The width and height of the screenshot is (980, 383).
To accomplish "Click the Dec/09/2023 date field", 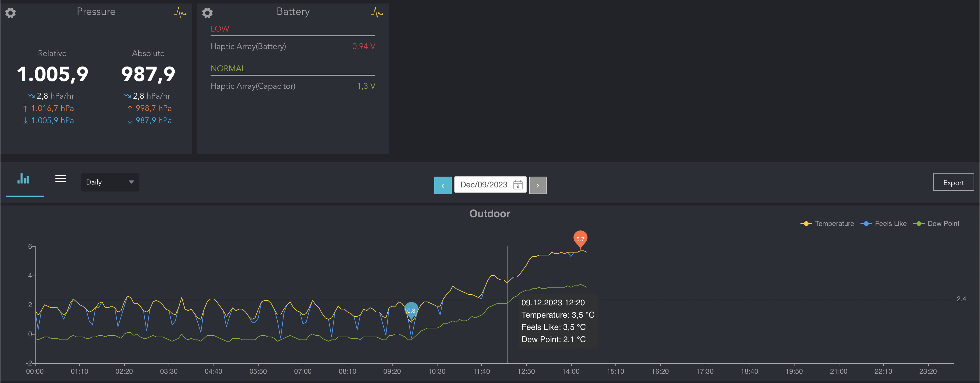I will 484,185.
